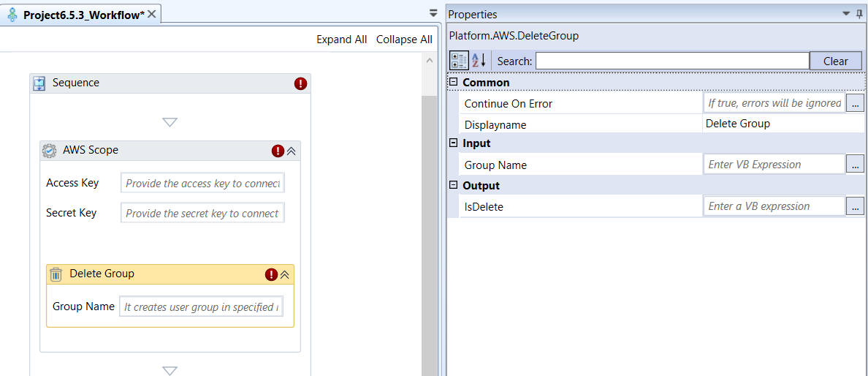Collapse the Common property category
Image resolution: width=868 pixels, height=376 pixels.
coord(454,82)
